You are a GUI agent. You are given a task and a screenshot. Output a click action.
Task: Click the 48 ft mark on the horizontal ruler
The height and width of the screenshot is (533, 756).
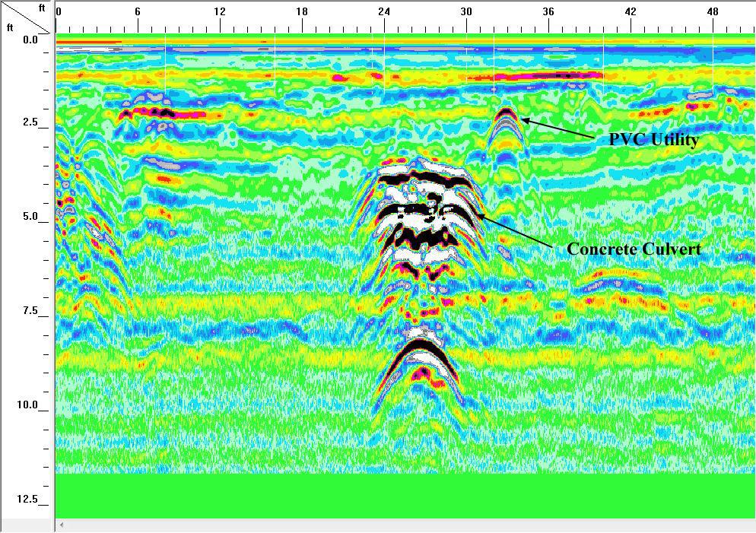(713, 11)
